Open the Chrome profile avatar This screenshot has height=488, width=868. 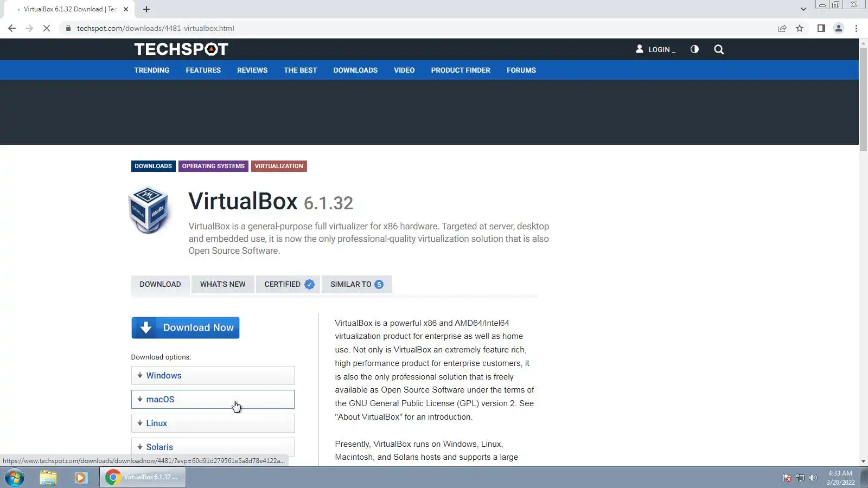[x=839, y=28]
